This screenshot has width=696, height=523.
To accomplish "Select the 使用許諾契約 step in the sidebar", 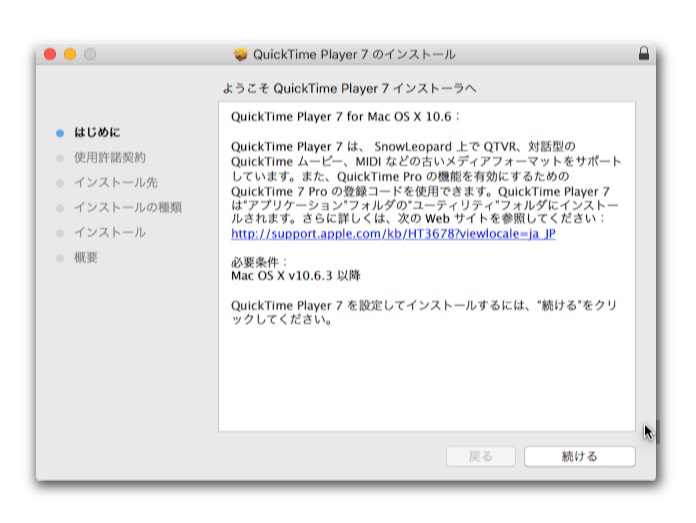I will pyautogui.click(x=109, y=157).
